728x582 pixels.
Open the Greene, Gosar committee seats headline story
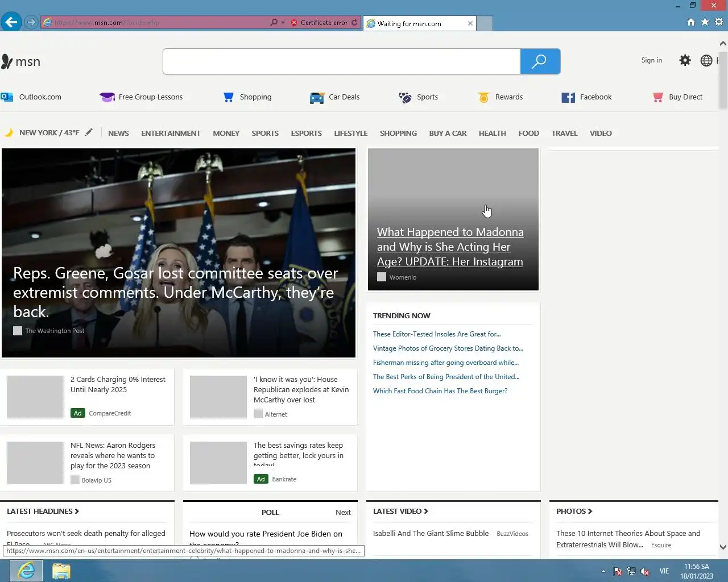179,253
